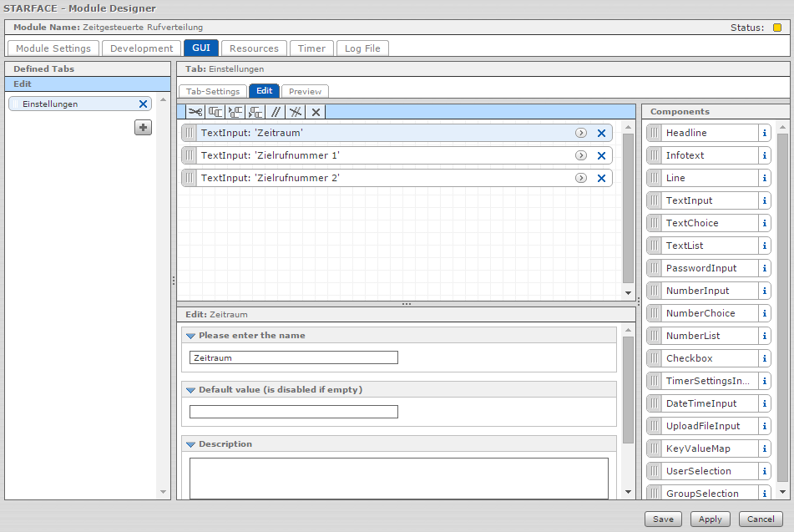Collapse the 'Default value' section

(x=190, y=390)
